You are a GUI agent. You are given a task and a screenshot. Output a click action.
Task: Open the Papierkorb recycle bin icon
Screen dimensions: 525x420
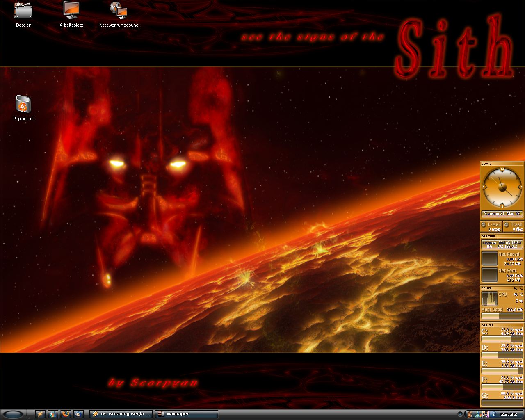[23, 108]
